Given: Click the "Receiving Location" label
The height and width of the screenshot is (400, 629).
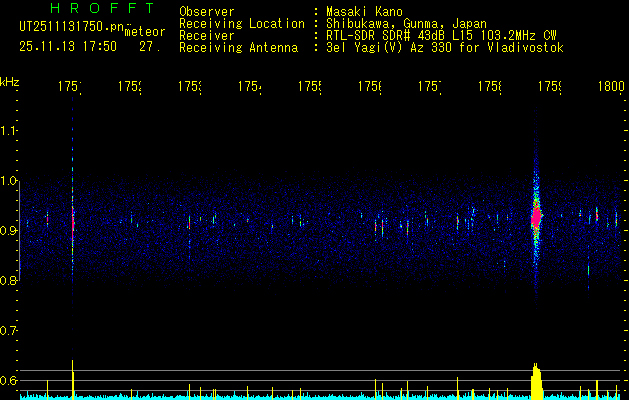Looking at the screenshot, I should pos(242,24).
